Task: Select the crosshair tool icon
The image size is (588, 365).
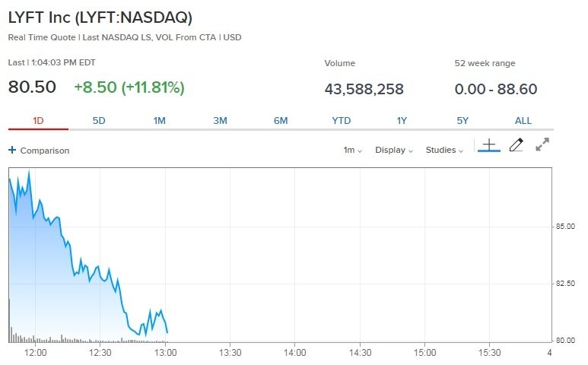Action: (x=488, y=144)
